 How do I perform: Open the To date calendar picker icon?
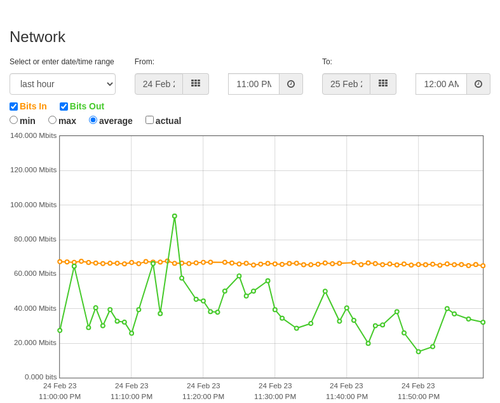(x=383, y=84)
